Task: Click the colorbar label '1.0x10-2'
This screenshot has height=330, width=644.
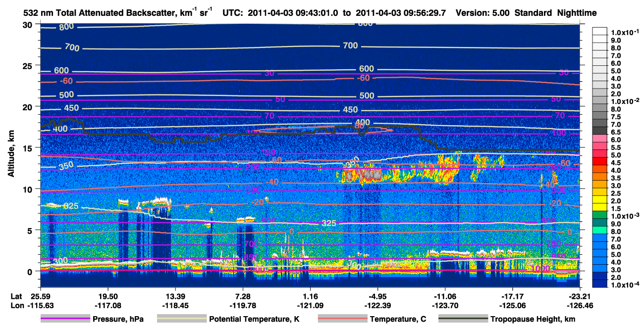Action: (x=624, y=101)
